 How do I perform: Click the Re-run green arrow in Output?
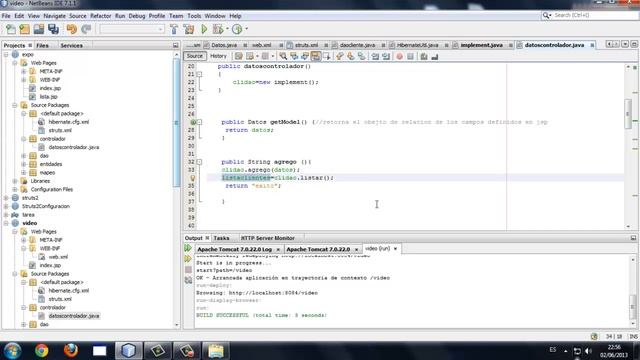click(188, 248)
